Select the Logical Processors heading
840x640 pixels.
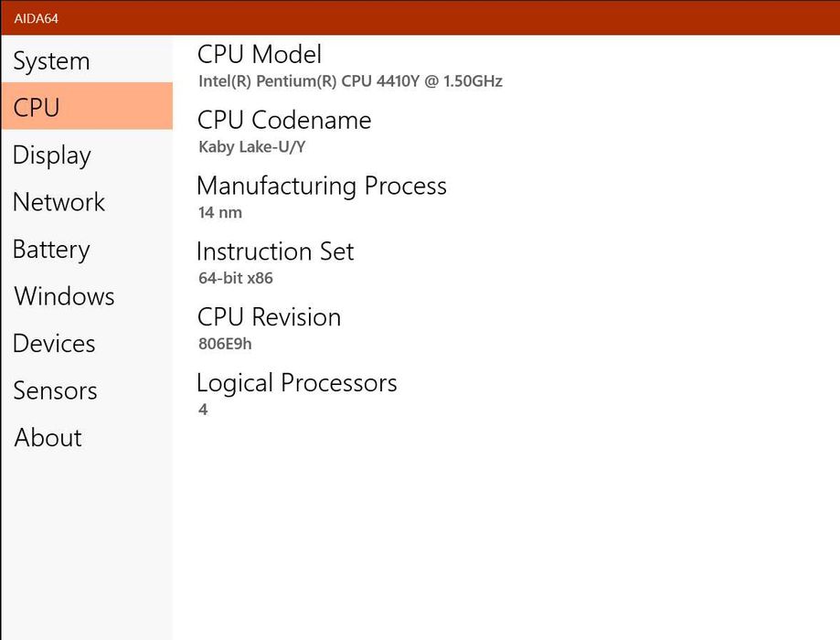[x=297, y=383]
